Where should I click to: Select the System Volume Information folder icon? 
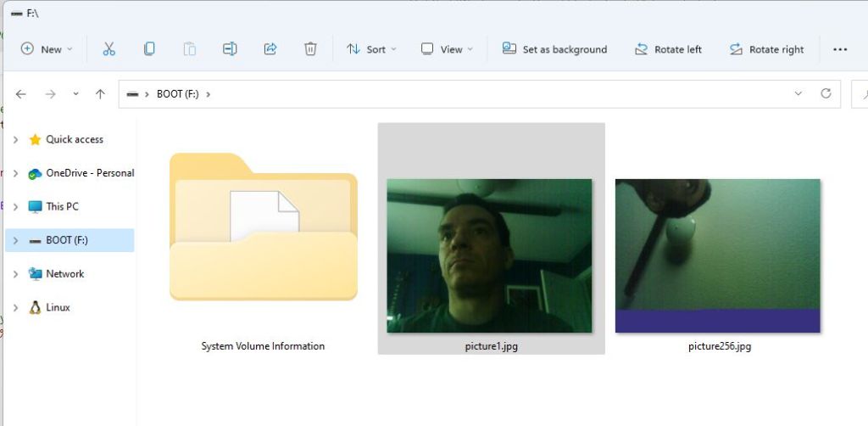coord(264,227)
